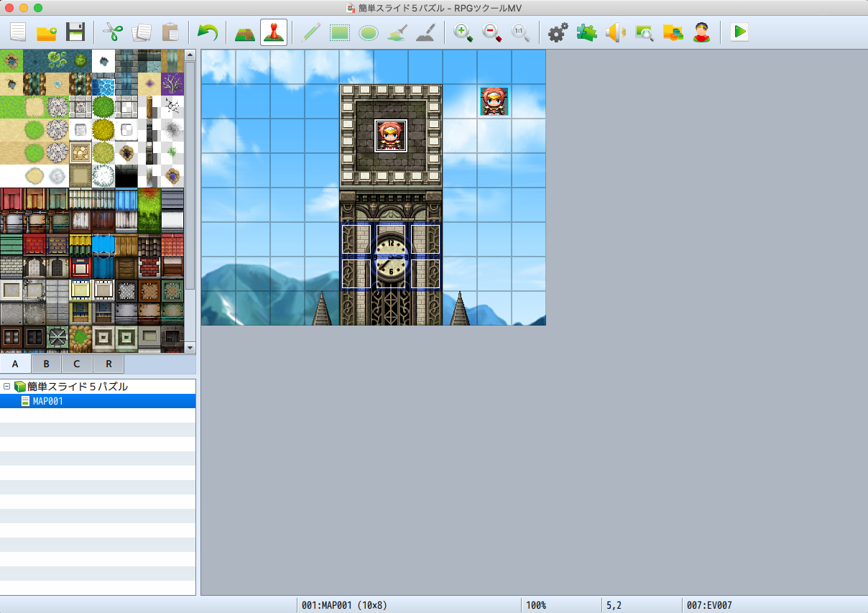Open a project using the folder icon
The image size is (868, 613).
pos(47,32)
